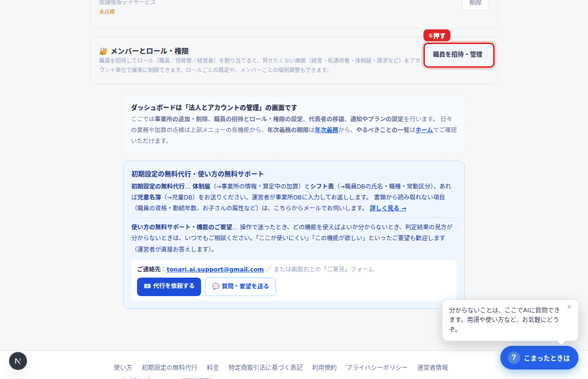Screen dimensions: 588x379
Task: Click the envelope icon in 代行を依頼する
Action: pyautogui.click(x=147, y=287)
